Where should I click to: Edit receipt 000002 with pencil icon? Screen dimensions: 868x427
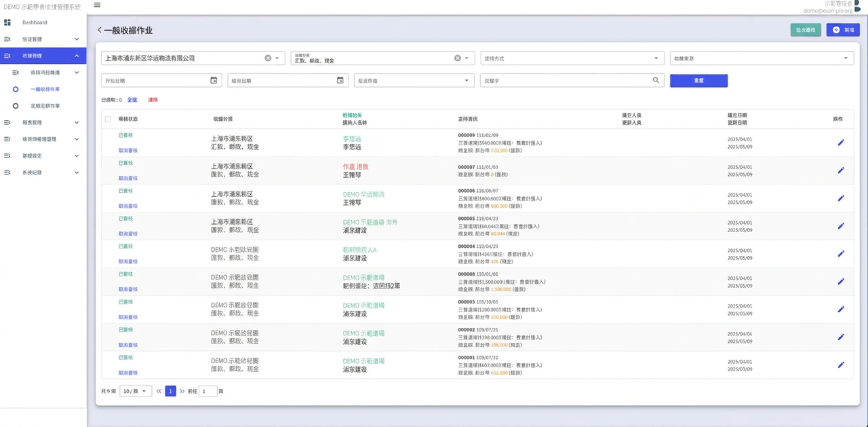[x=841, y=337]
